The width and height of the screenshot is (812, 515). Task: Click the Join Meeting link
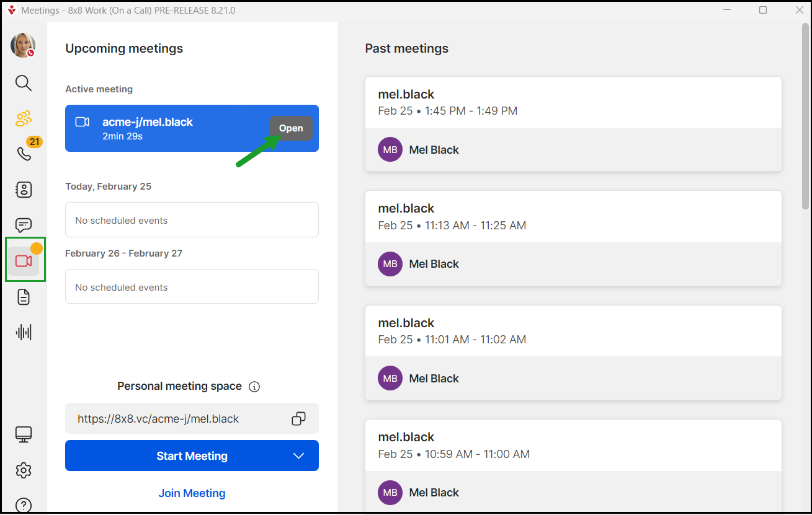click(x=192, y=493)
